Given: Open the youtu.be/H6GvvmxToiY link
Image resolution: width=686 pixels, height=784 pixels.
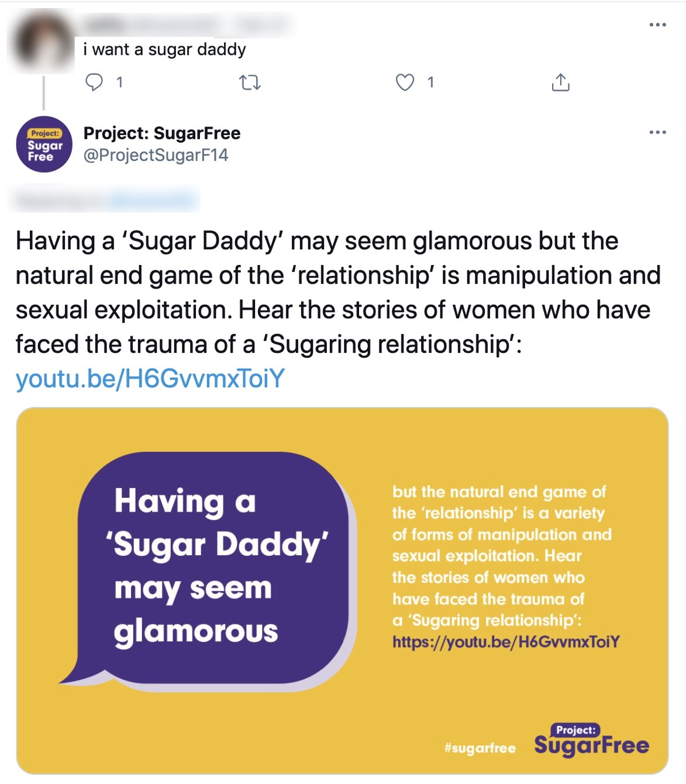Looking at the screenshot, I should click(150, 379).
